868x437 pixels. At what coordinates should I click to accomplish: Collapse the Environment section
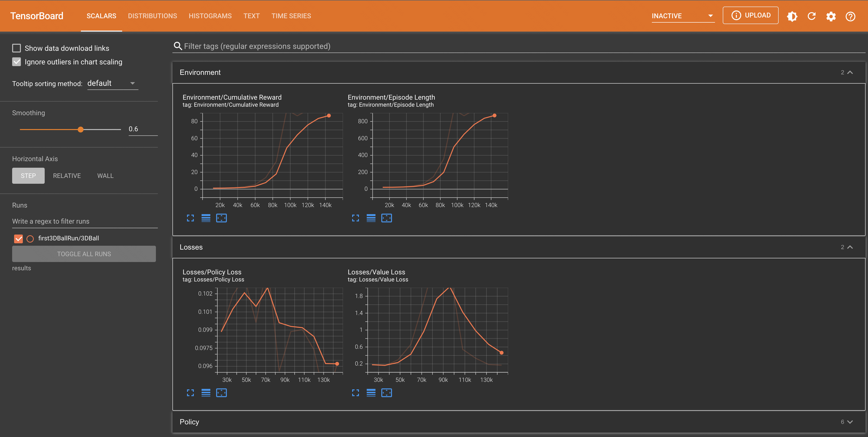[850, 72]
